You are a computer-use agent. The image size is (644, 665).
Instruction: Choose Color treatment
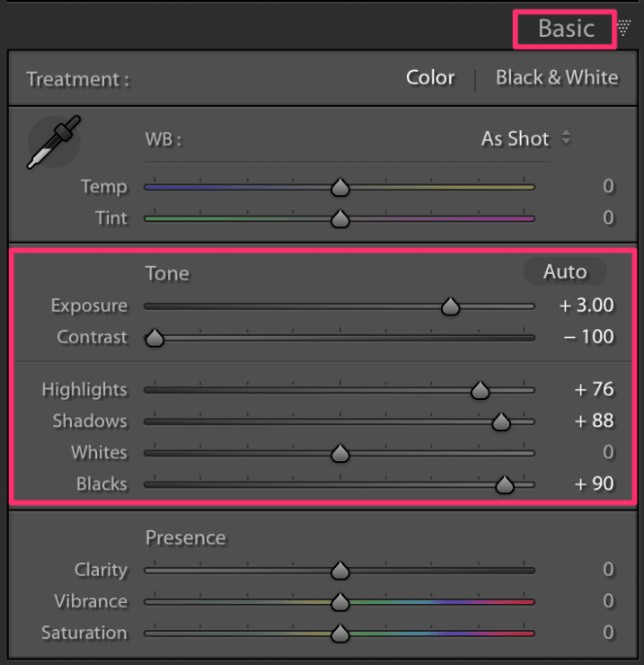(x=430, y=77)
